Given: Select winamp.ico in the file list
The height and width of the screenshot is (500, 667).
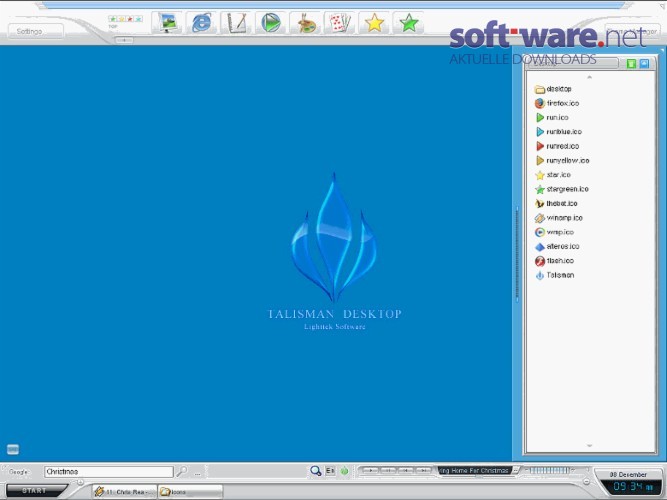Looking at the screenshot, I should tap(559, 218).
